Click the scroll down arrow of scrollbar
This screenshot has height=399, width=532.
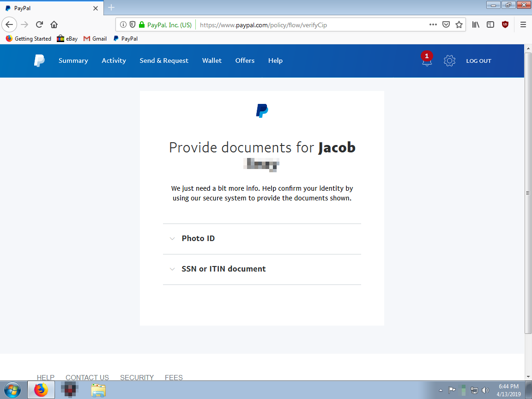(x=528, y=377)
